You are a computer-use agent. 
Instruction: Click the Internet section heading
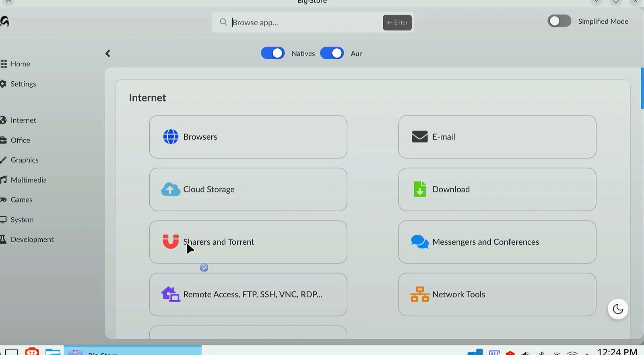(147, 98)
